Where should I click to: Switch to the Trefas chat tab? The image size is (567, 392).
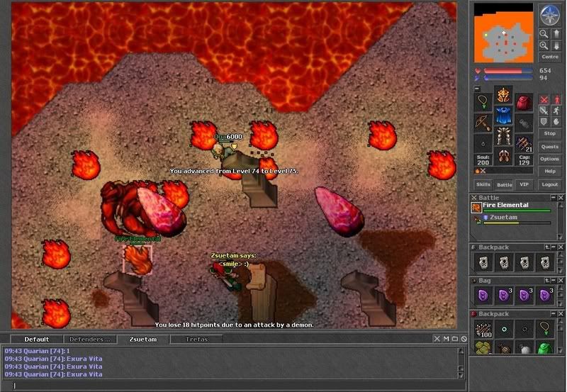tap(196, 340)
